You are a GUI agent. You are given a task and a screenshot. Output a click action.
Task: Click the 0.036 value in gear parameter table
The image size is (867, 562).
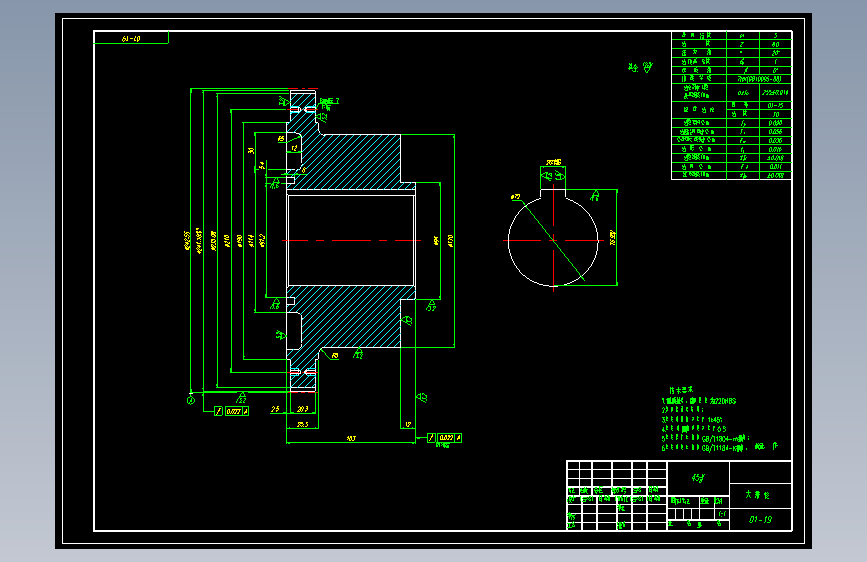(775, 140)
